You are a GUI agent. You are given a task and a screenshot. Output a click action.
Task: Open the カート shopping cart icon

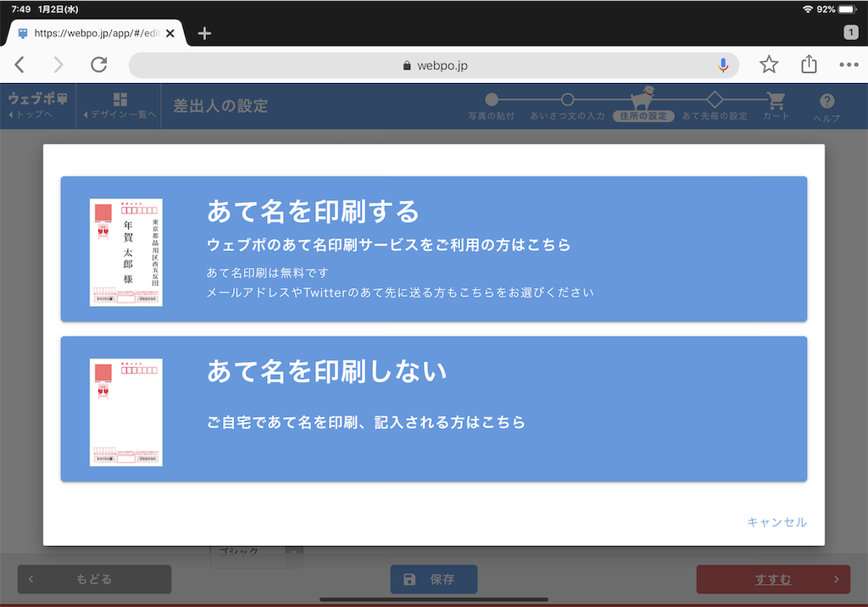776,99
